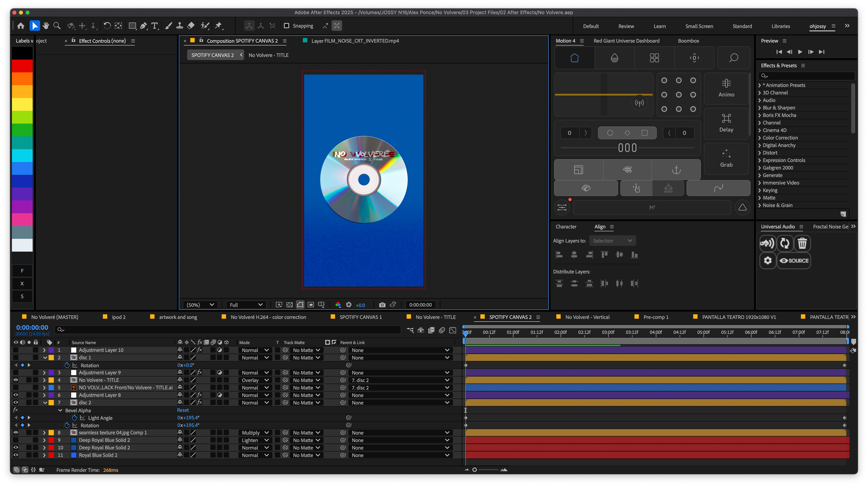Open the Boombox panel tab
This screenshot has width=868, height=486.
(x=688, y=41)
